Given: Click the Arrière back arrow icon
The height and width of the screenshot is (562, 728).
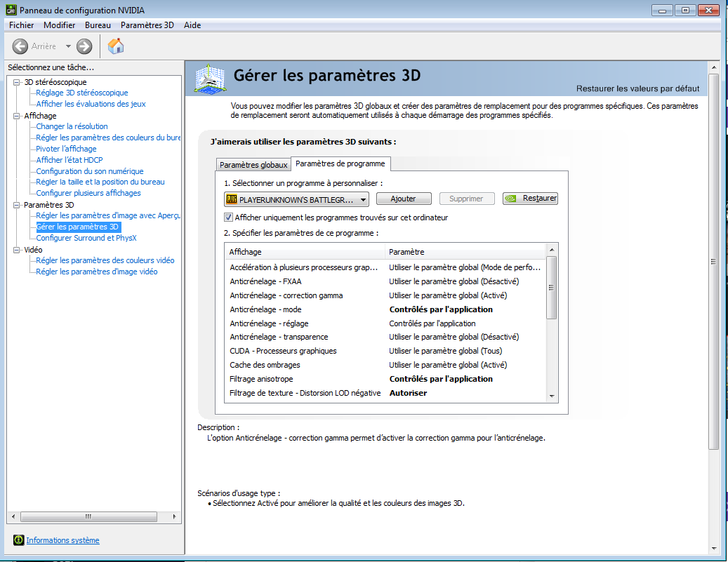Looking at the screenshot, I should tap(20, 46).
